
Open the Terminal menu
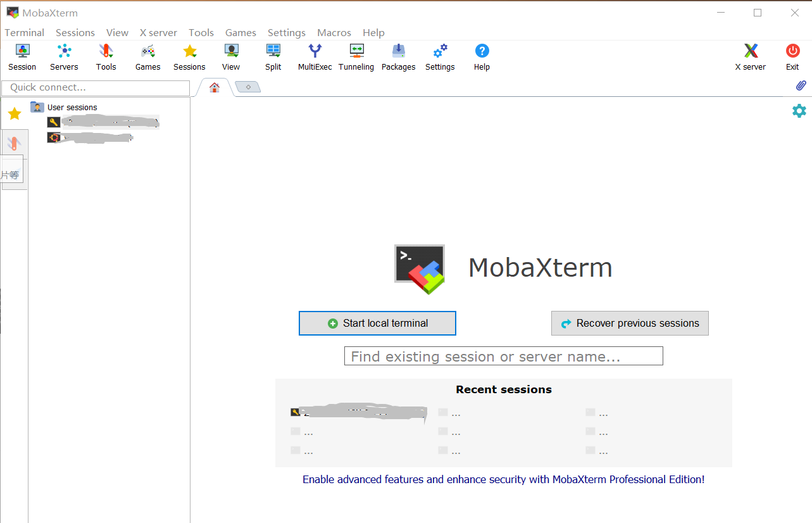pos(25,32)
